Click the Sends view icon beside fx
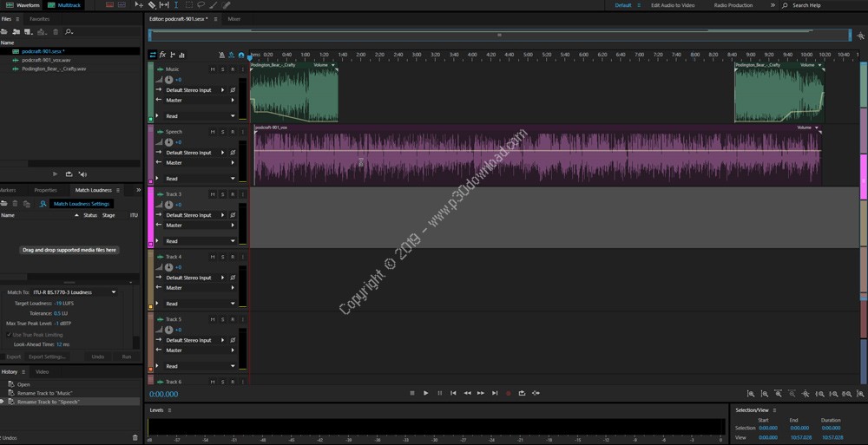The width and height of the screenshot is (868, 445). click(172, 55)
